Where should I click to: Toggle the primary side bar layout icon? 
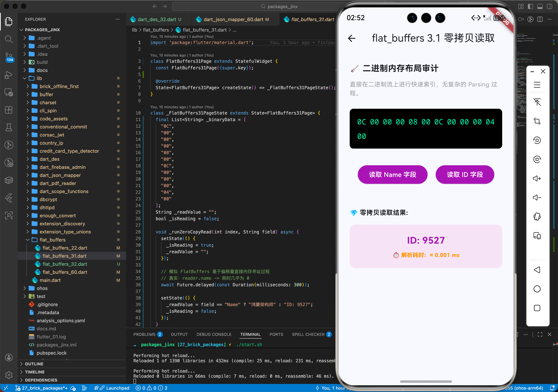tap(530, 7)
